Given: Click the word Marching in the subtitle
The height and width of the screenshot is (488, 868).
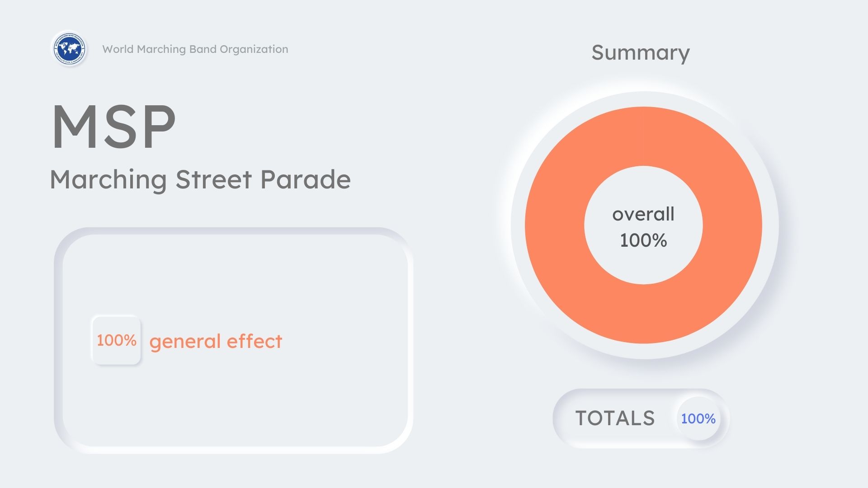Looking at the screenshot, I should pos(108,180).
